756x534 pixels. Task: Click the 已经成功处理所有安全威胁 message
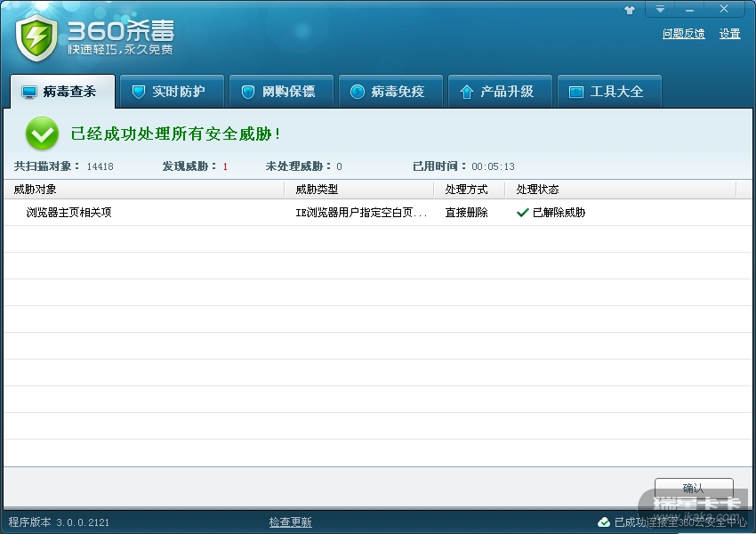[175, 133]
